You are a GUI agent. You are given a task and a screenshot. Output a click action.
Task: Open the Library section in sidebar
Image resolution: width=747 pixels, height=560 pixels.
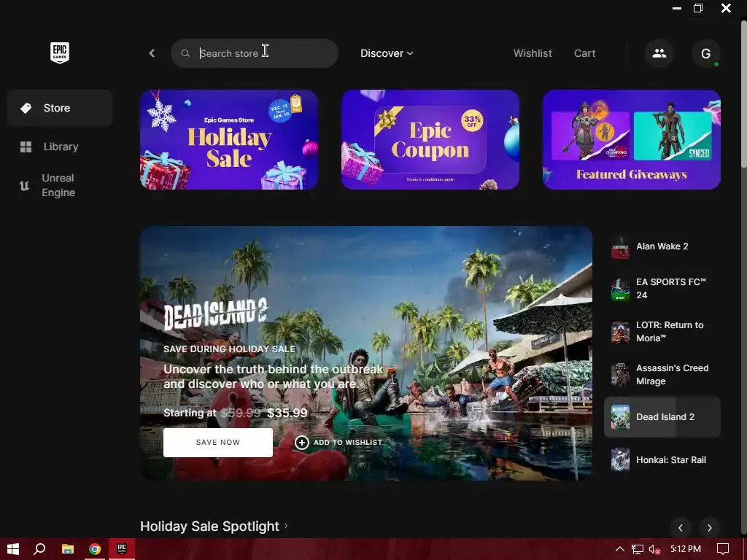tap(60, 147)
